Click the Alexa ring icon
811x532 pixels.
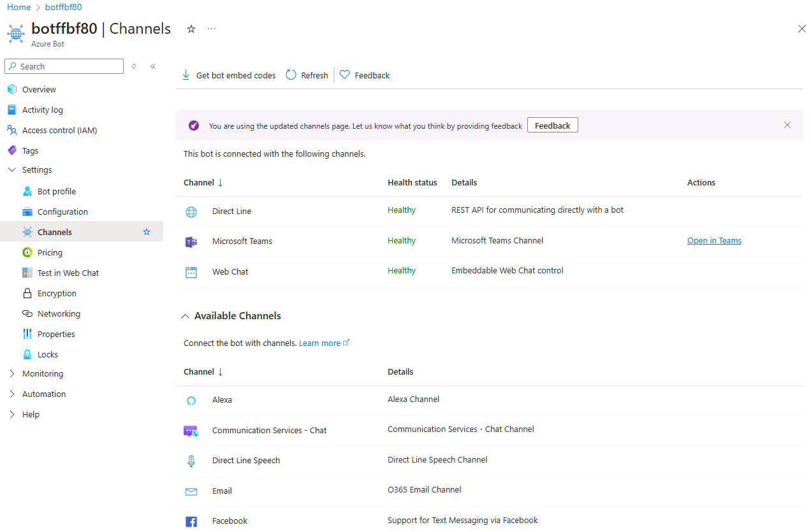(x=191, y=401)
